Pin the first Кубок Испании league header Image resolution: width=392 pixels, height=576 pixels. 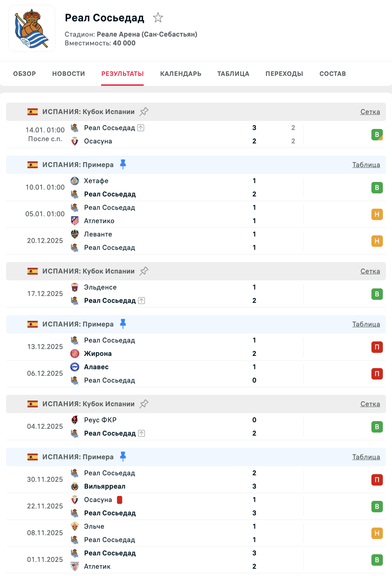[x=144, y=111]
